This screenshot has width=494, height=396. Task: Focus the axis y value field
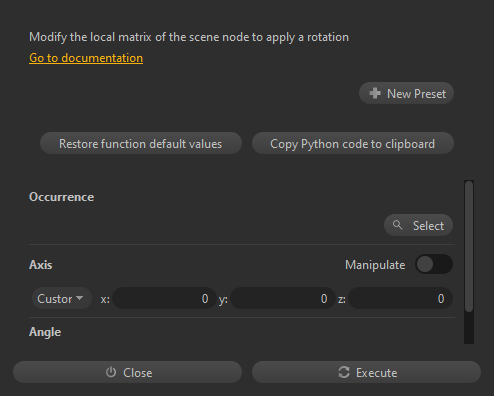tap(283, 298)
